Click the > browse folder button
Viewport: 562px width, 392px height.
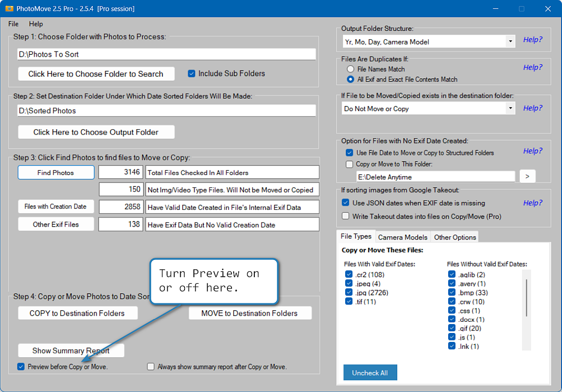point(527,177)
